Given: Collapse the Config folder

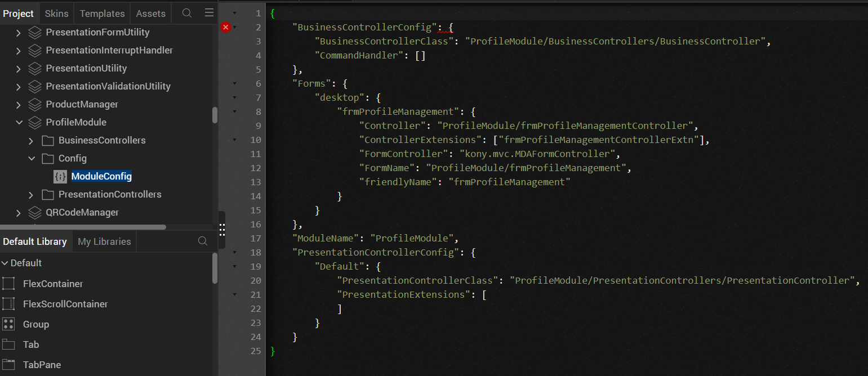Looking at the screenshot, I should coord(32,158).
